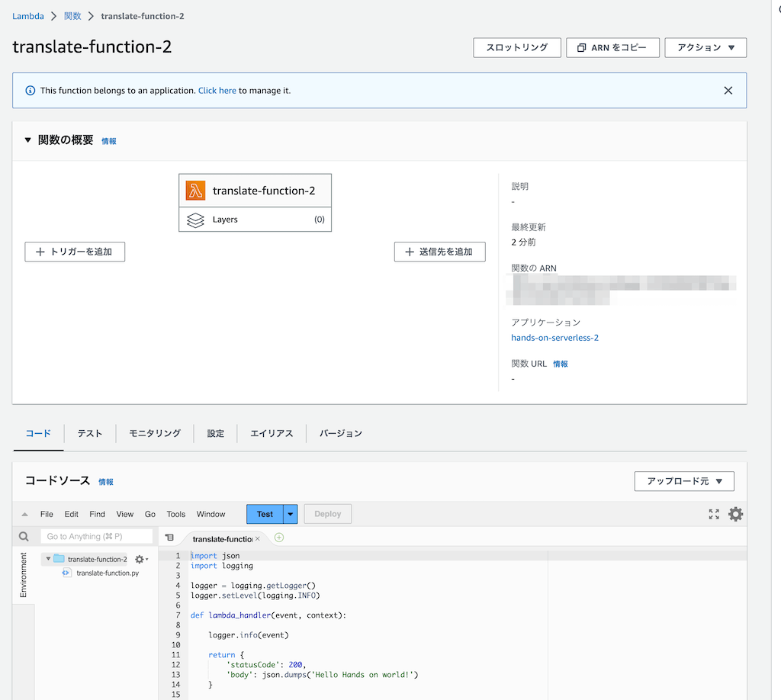
Task: Collapse the translate-function-2 folder tree
Action: (48, 559)
